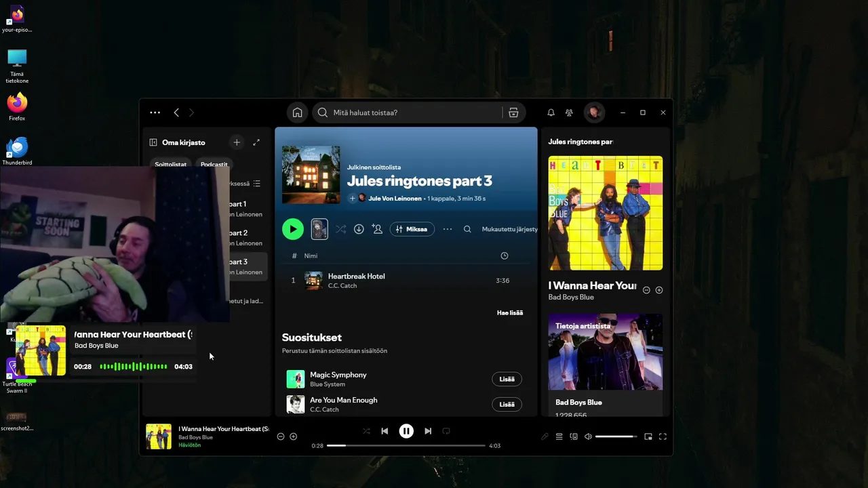Enter full screen player mode

click(663, 437)
